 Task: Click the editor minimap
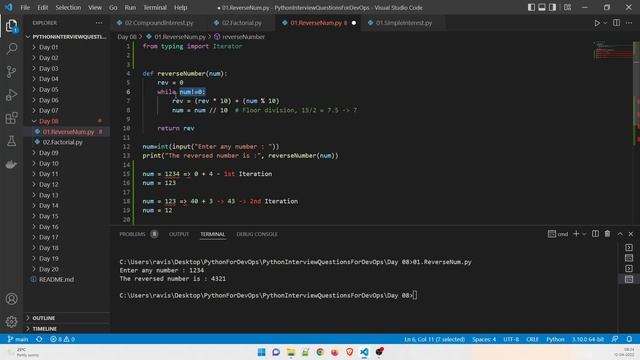[x=613, y=51]
